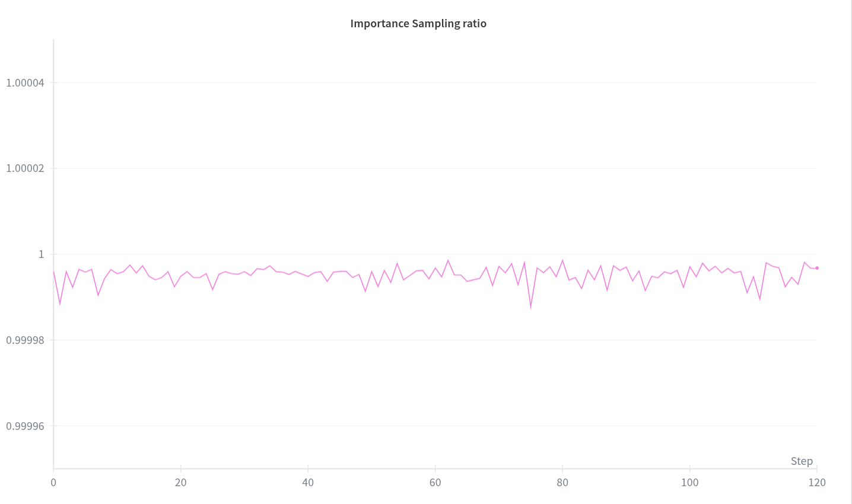Click the x-axis tick label 120
Viewport: 852px width, 504px height.
817,483
